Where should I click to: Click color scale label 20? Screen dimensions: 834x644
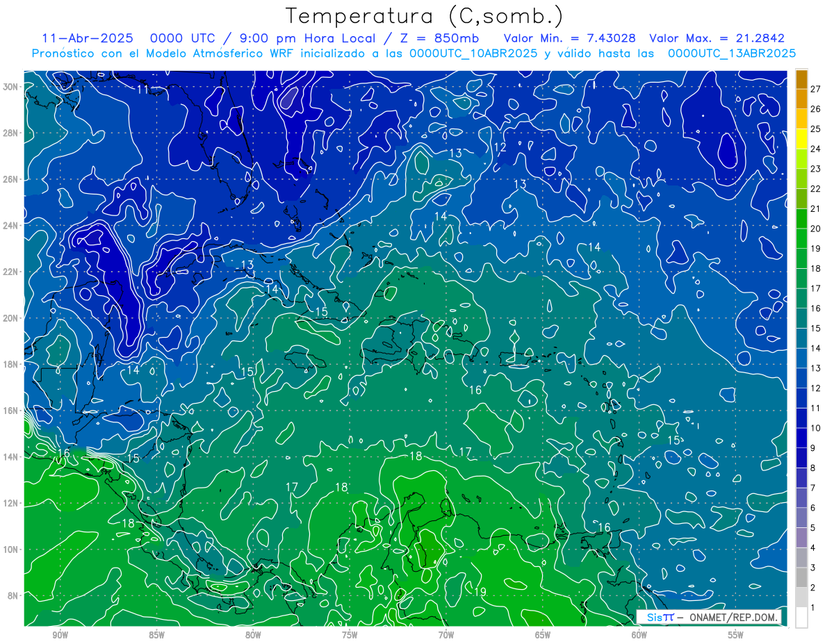click(816, 229)
